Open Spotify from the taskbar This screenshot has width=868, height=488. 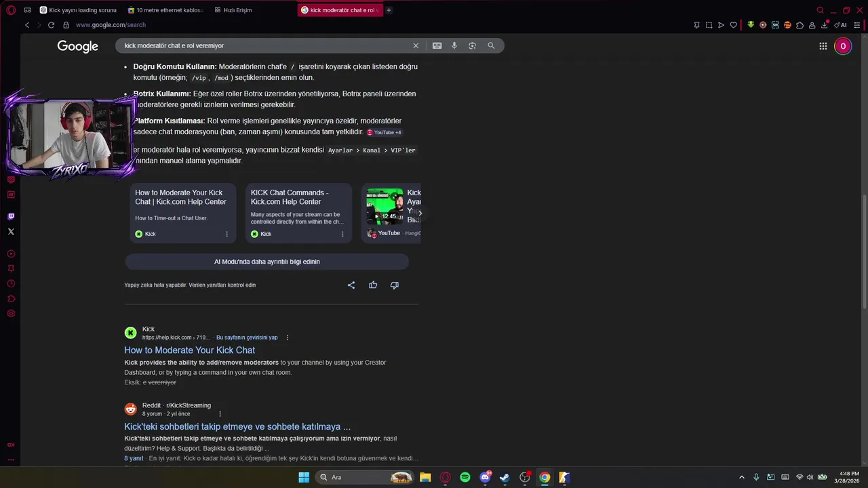coord(465,477)
